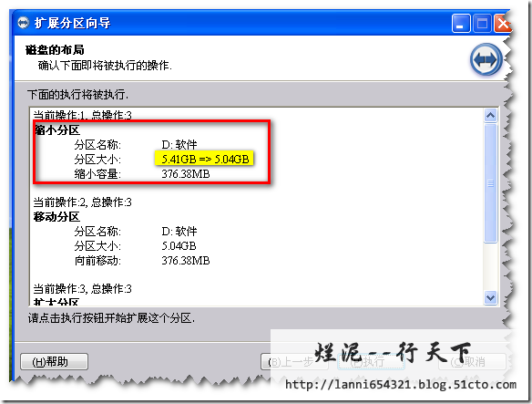Click the wizard title bar application icon

[23, 23]
